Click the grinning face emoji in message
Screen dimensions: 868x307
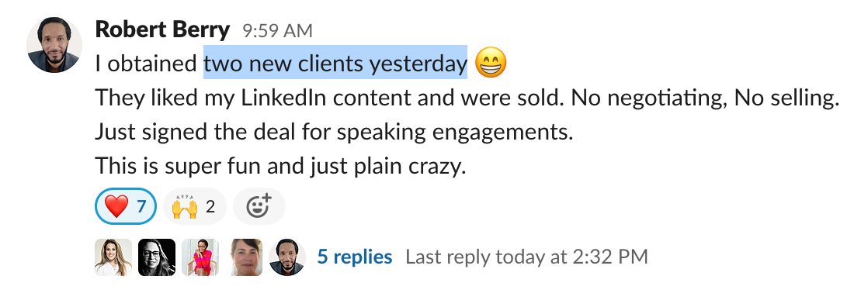(x=491, y=63)
